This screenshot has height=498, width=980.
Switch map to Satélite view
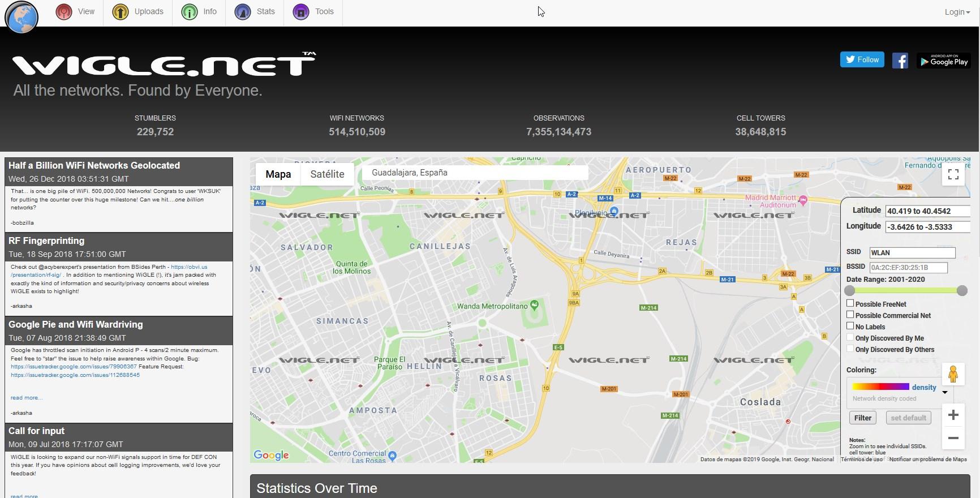[327, 174]
